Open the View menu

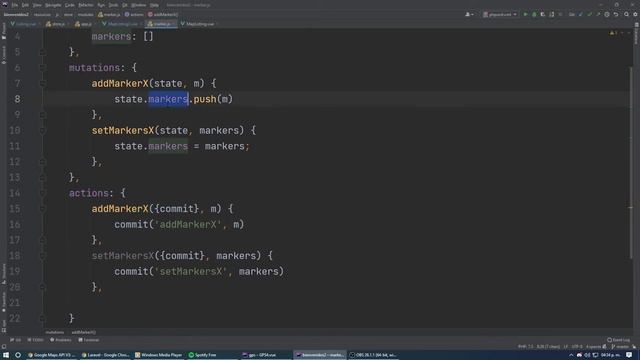click(x=37, y=5)
